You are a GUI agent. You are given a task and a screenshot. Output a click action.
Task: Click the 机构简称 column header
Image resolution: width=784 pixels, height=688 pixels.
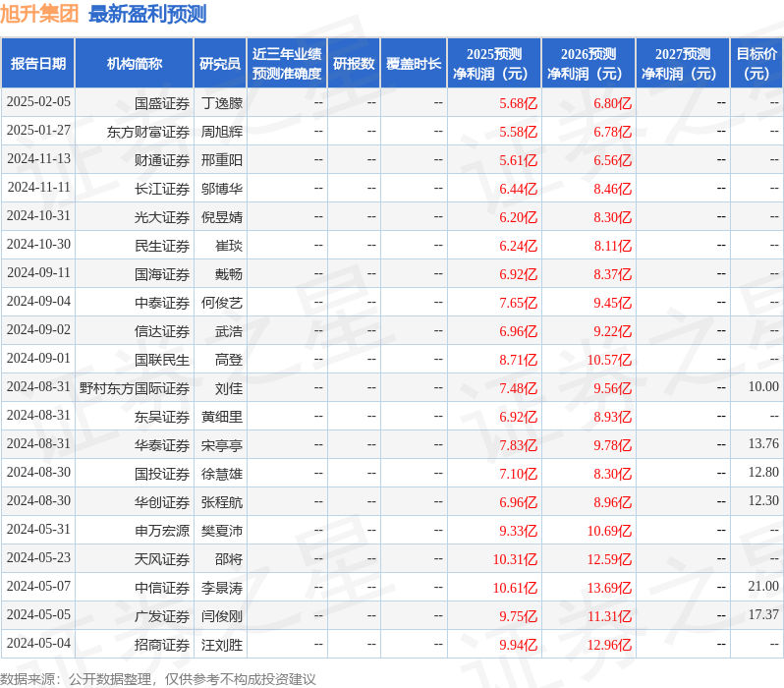point(134,64)
